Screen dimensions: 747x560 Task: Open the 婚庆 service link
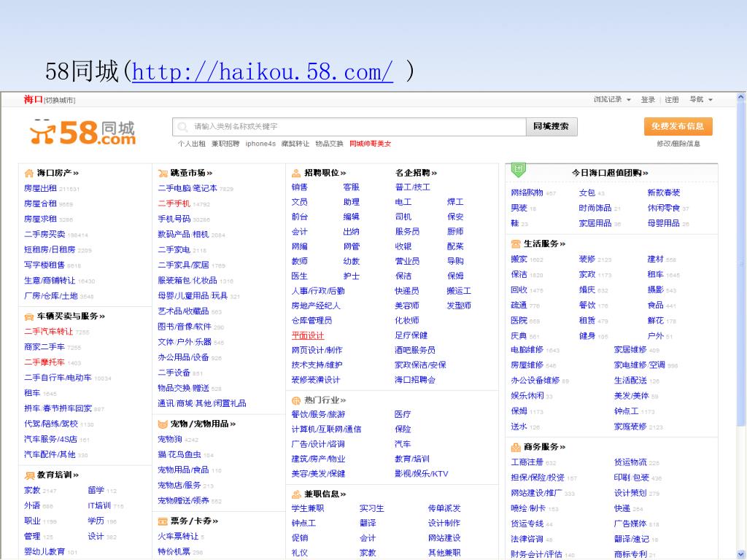[587, 290]
